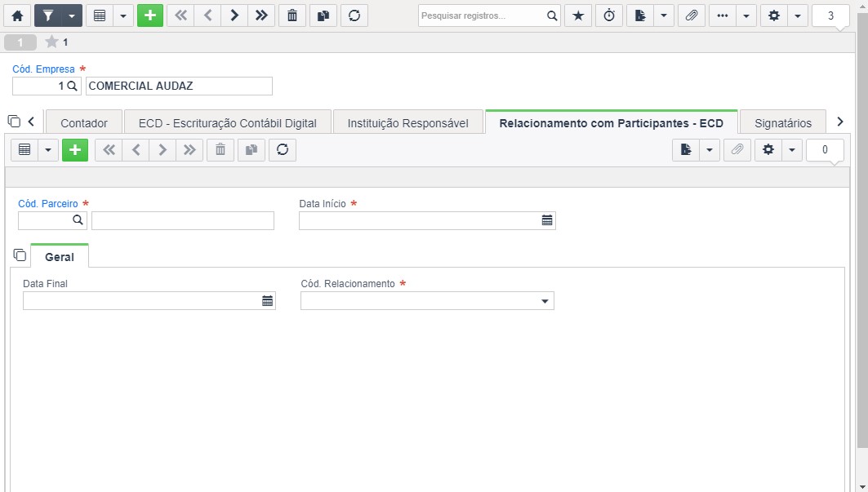Viewport: 868px width, 492px height.
Task: Open top export dropdown arrow
Action: pyautogui.click(x=664, y=16)
